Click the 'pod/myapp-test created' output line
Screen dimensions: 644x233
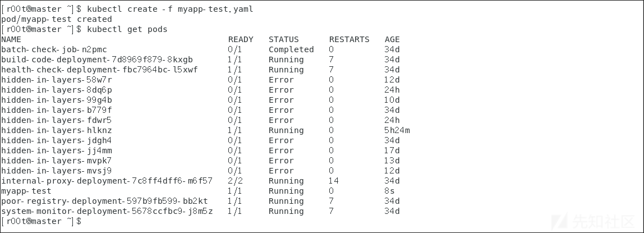pyautogui.click(x=57, y=19)
